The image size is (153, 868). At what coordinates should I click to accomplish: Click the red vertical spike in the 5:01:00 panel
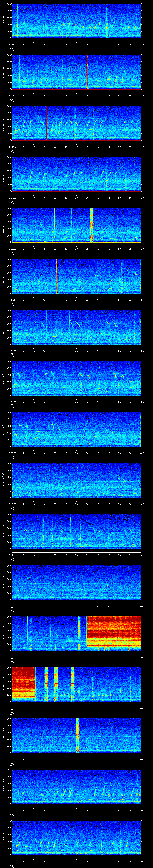(x=17, y=21)
